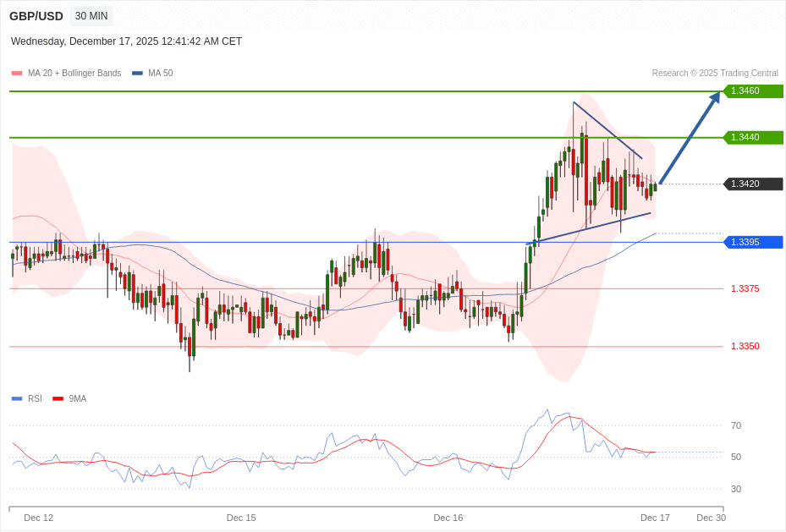The height and width of the screenshot is (532, 786).
Task: Select the 9MA indicator legend
Action: point(76,398)
